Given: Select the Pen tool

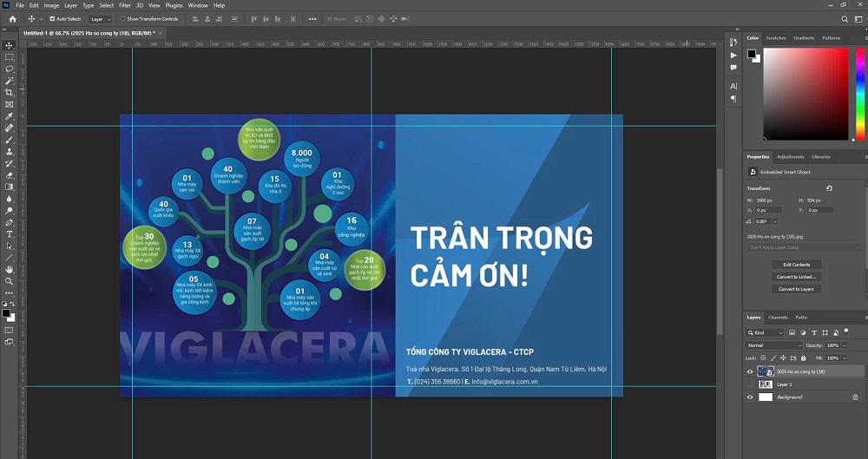Looking at the screenshot, I should pos(9,222).
